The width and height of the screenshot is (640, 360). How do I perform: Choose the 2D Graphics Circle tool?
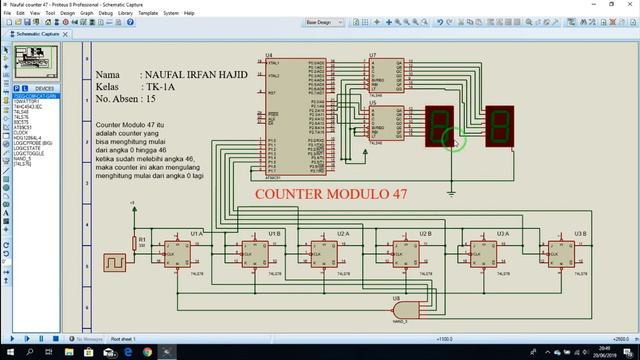6,188
